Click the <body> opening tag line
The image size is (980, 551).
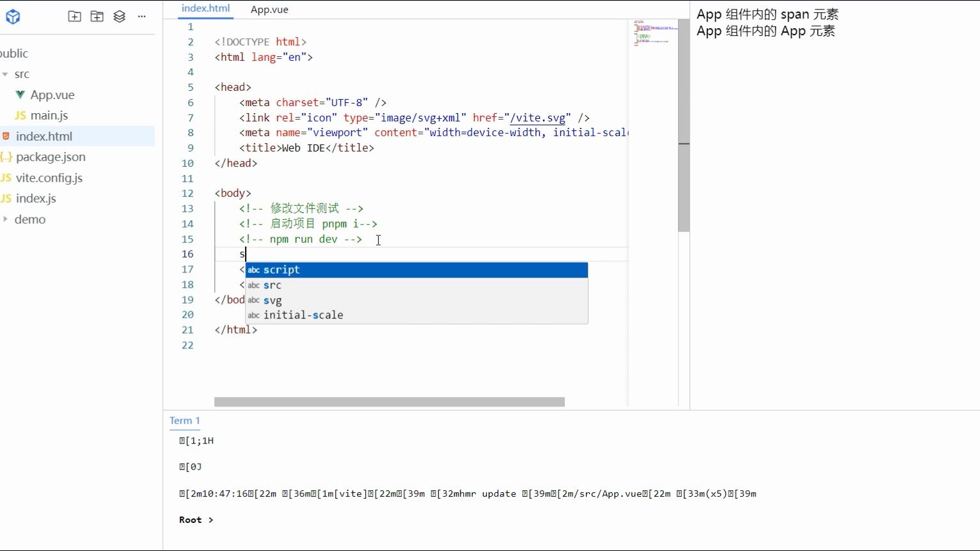[233, 193]
